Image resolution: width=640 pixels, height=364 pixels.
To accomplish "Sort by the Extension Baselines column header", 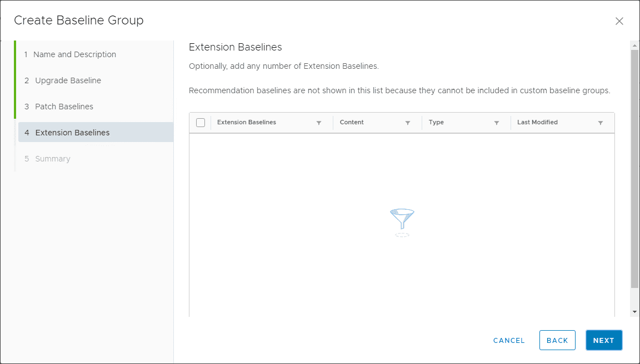I will (x=247, y=122).
